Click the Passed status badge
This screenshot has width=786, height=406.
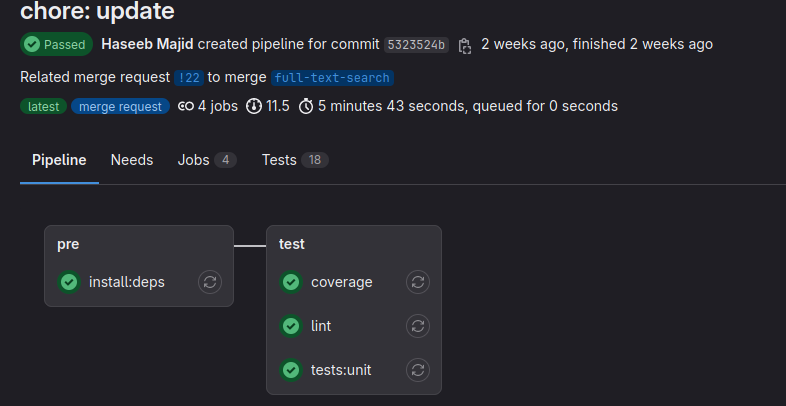click(x=56, y=45)
